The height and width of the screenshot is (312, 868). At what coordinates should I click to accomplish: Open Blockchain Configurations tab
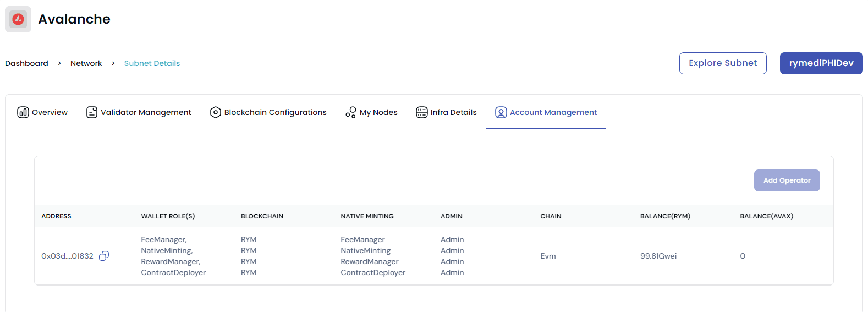[x=268, y=112]
